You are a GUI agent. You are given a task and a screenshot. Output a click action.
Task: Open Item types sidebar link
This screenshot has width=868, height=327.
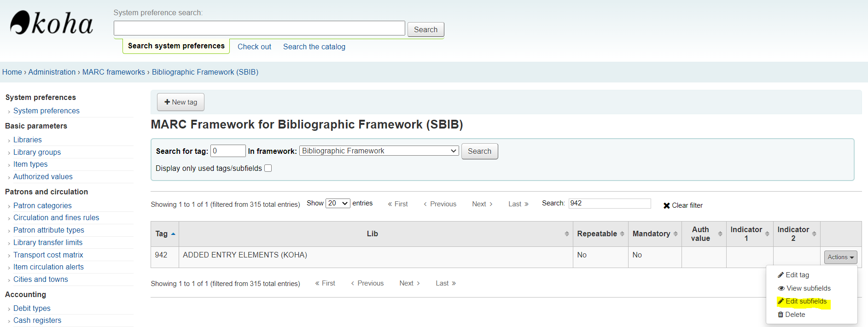point(30,164)
